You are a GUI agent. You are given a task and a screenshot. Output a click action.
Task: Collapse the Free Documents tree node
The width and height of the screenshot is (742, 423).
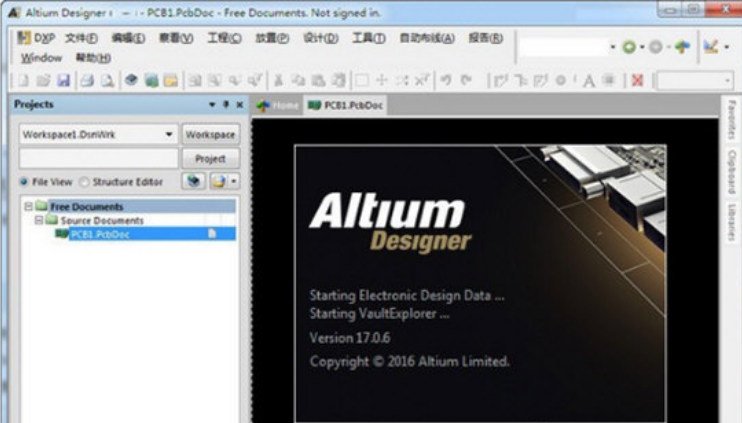point(28,206)
